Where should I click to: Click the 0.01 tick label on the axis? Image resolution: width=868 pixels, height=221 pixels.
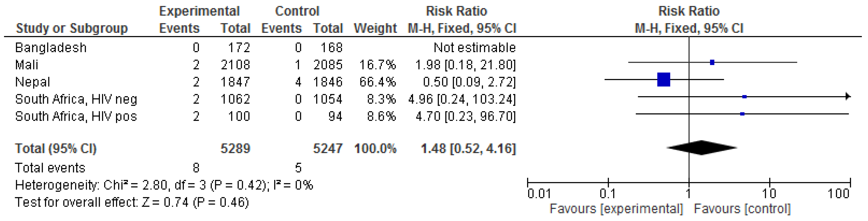[539, 194]
